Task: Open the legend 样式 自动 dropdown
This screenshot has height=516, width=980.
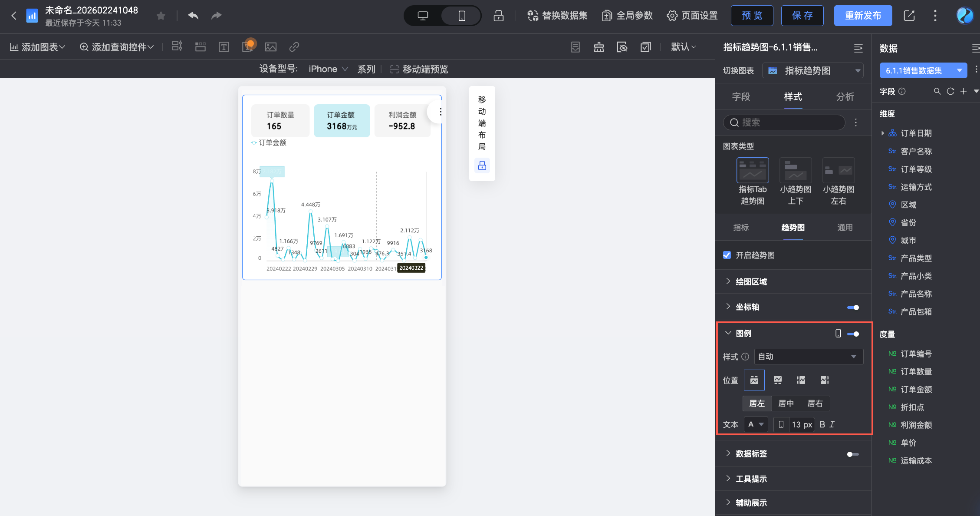Action: click(808, 357)
